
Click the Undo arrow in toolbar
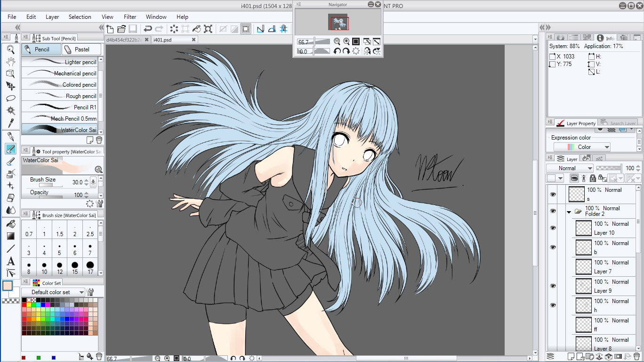pyautogui.click(x=148, y=29)
